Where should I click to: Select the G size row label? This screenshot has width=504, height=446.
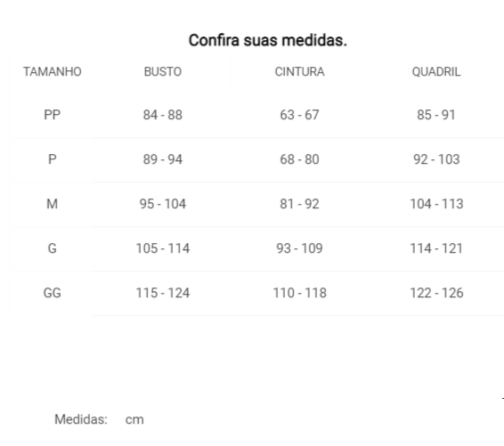click(52, 248)
